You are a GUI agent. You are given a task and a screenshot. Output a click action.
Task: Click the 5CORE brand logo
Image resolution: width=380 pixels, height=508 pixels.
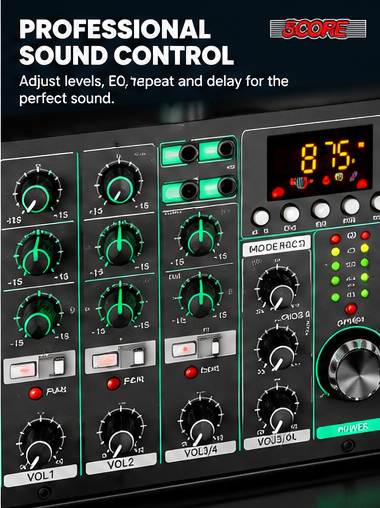point(318,29)
